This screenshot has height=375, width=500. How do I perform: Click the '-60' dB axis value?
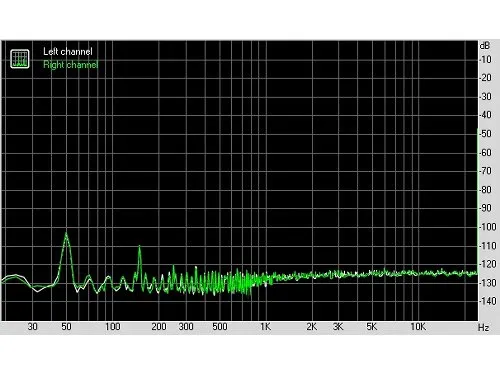485,153
